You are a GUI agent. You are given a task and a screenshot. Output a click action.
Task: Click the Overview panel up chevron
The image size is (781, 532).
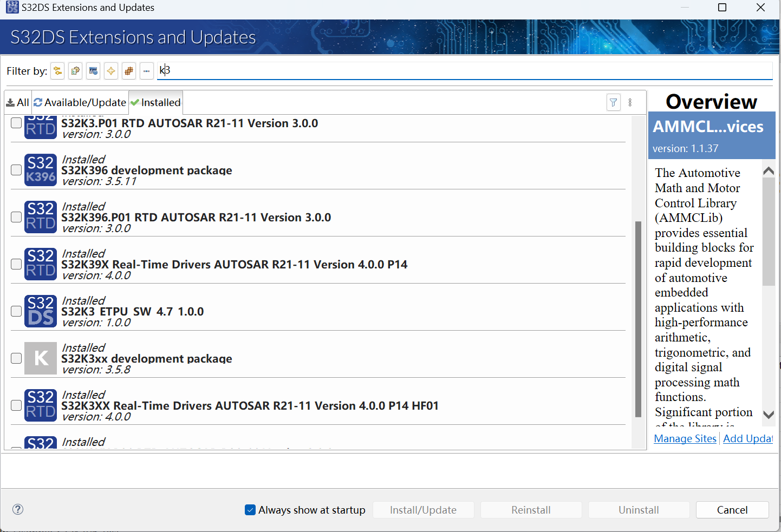769,170
